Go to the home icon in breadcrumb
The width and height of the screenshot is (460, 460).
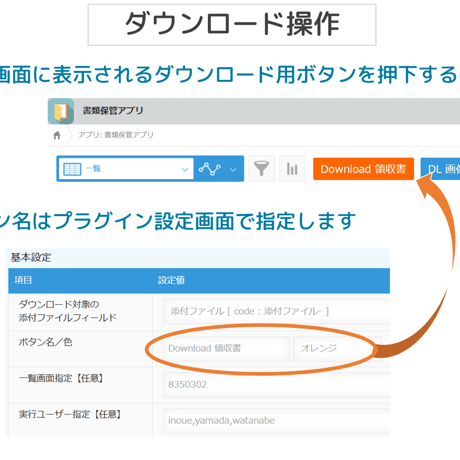(x=57, y=135)
